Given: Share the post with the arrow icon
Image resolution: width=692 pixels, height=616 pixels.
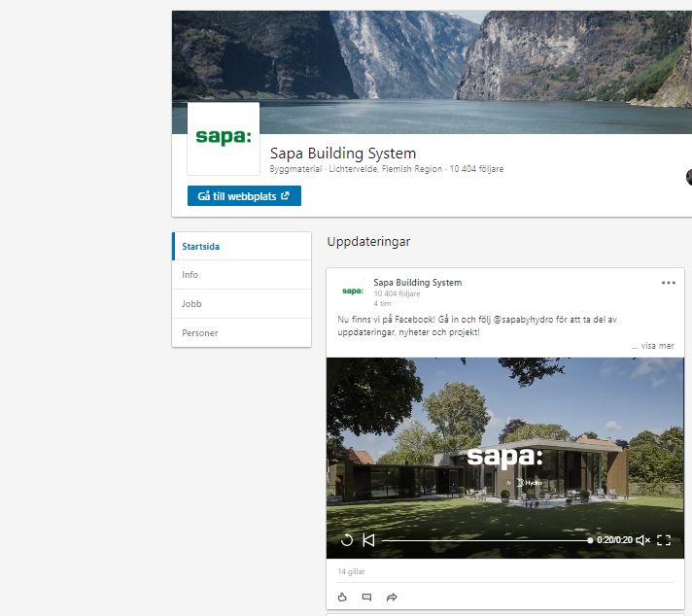Looking at the screenshot, I should [392, 597].
